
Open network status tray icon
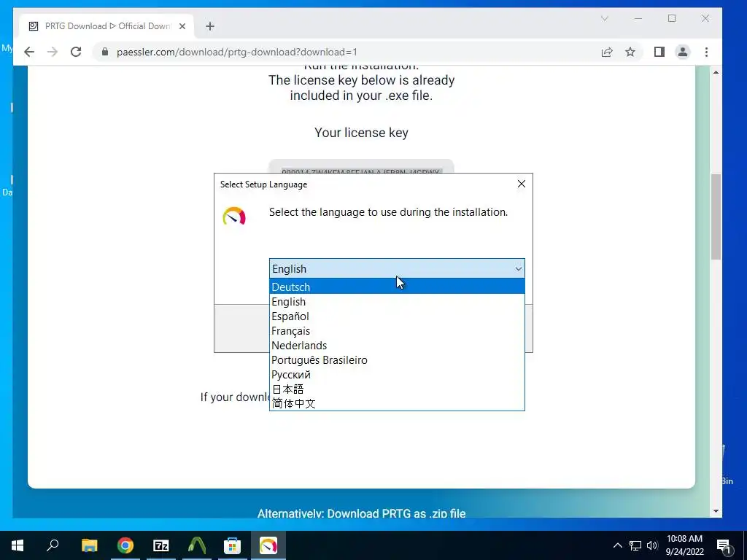coord(635,545)
